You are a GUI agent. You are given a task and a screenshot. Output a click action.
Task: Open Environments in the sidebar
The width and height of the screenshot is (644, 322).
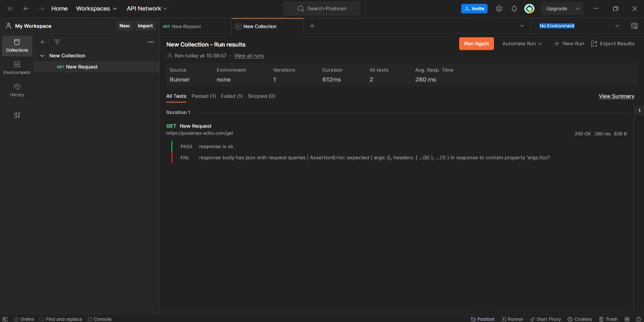[17, 68]
